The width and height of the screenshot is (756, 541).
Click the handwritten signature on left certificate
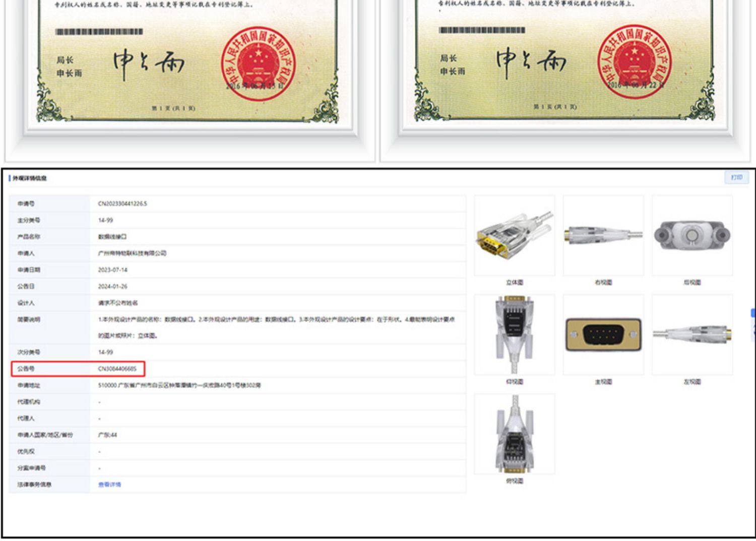click(x=149, y=64)
